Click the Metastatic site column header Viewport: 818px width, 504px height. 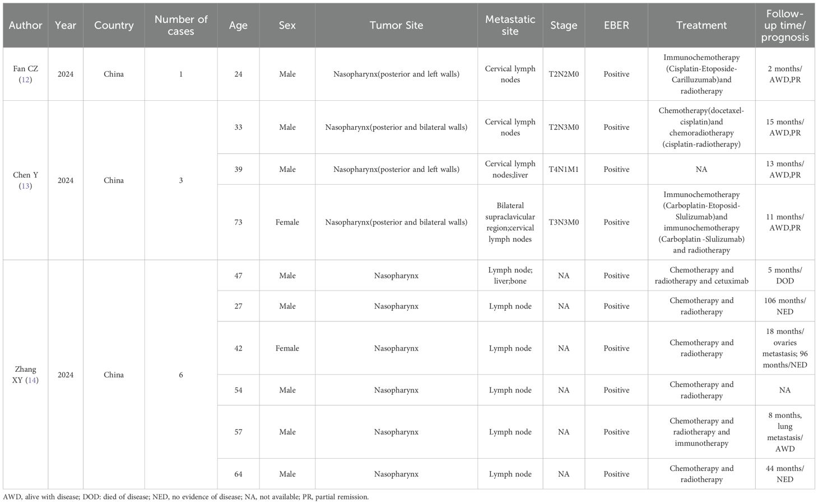510,25
